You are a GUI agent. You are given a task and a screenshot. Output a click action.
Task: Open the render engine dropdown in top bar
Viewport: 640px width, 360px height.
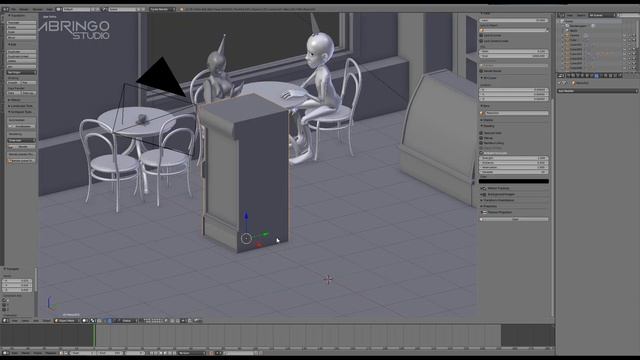tap(162, 9)
